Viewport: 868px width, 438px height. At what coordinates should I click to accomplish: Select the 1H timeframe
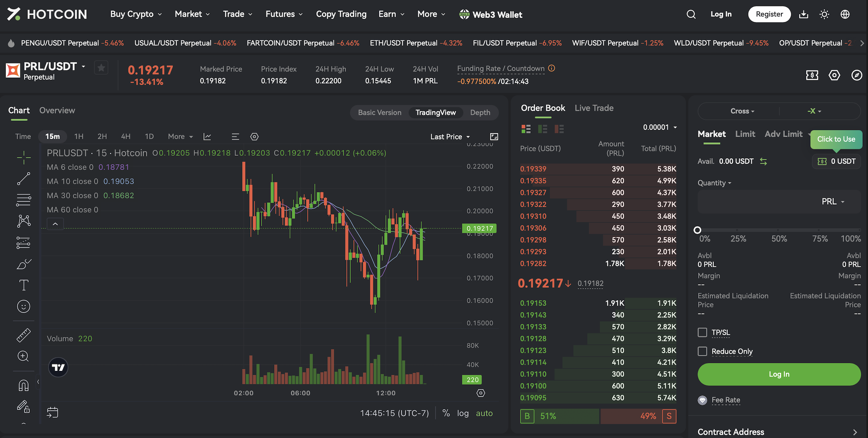pyautogui.click(x=79, y=137)
